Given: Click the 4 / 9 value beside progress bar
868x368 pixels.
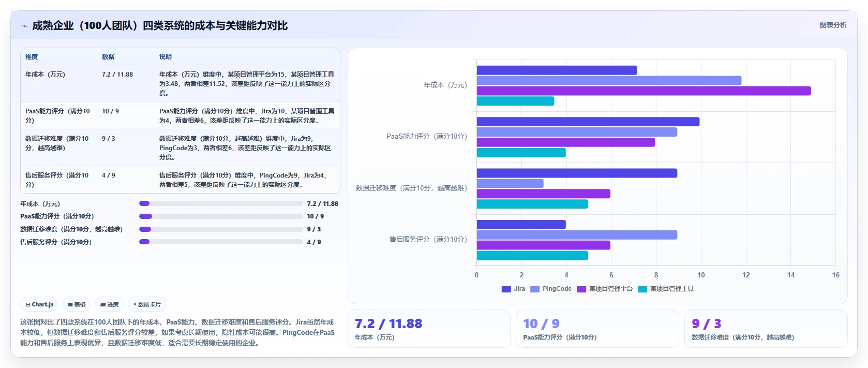Looking at the screenshot, I should 314,242.
